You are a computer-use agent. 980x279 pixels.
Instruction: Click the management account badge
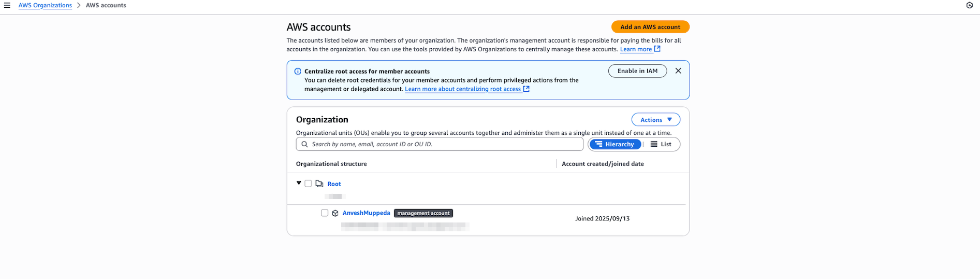tap(423, 213)
